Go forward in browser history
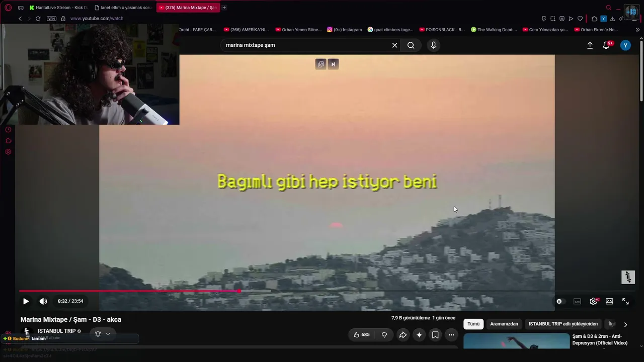644x362 pixels. click(x=29, y=19)
